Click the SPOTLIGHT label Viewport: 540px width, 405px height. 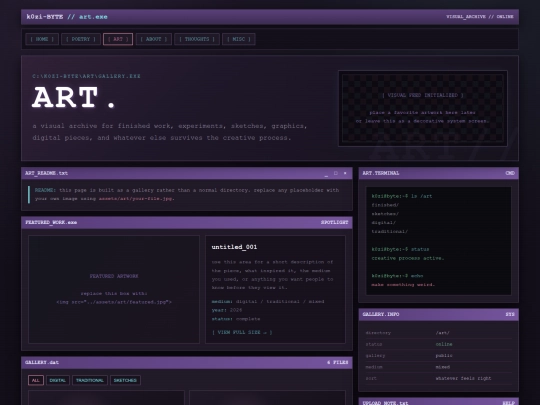click(334, 222)
